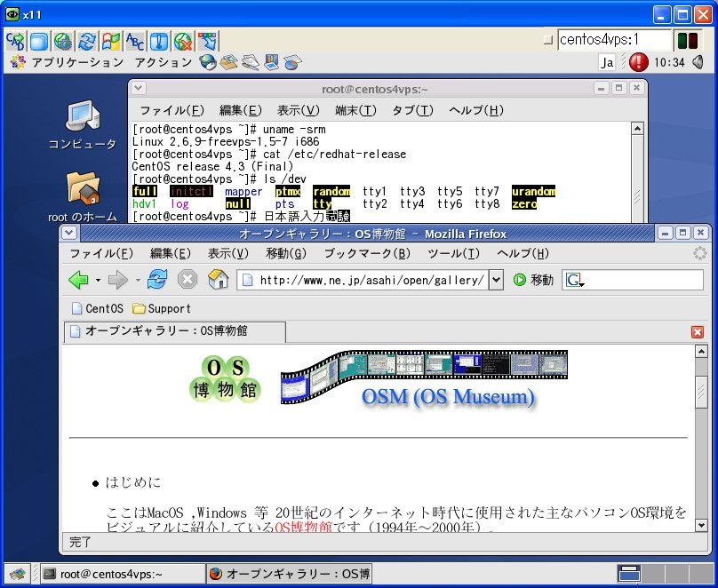This screenshot has height=588, width=718.
Task: Refresh the remote screen with the blue arrows icon
Action: tap(87, 41)
